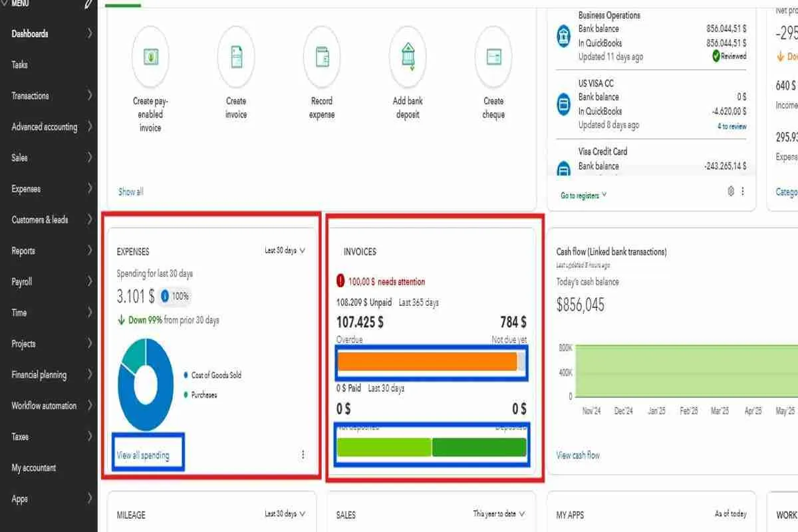This screenshot has height=532, width=798.
Task: Select the Create pay-enabled invoice icon
Action: (150, 57)
